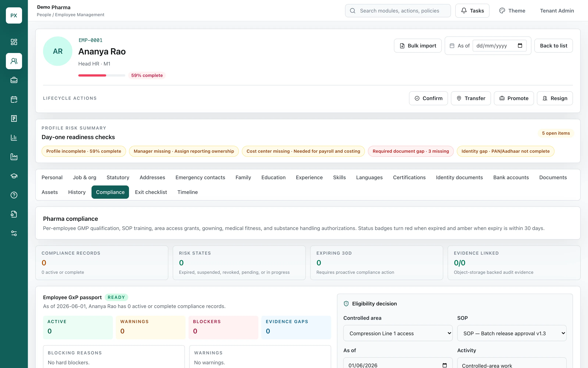This screenshot has height=368, width=588.
Task: Open the briefcase icon in sidebar
Action: click(x=14, y=80)
